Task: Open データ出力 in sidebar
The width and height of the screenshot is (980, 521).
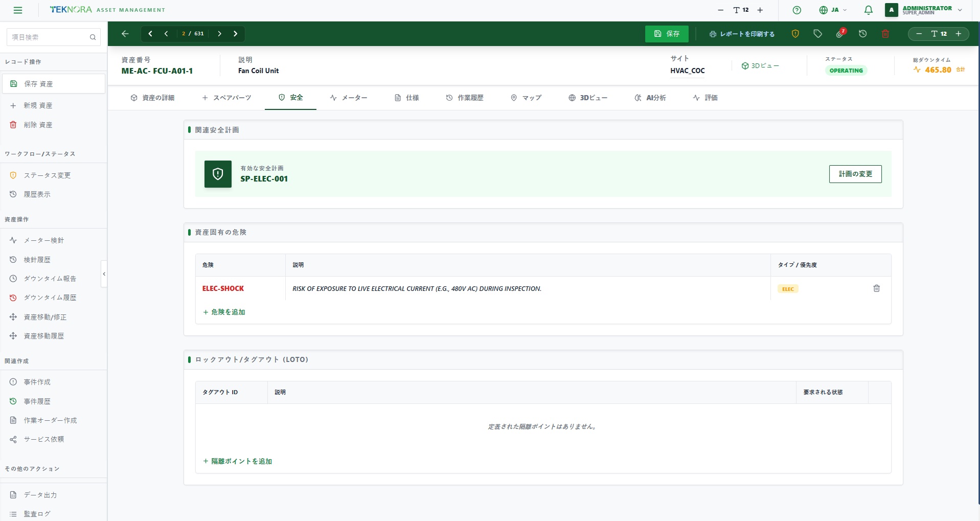Action: point(53,495)
